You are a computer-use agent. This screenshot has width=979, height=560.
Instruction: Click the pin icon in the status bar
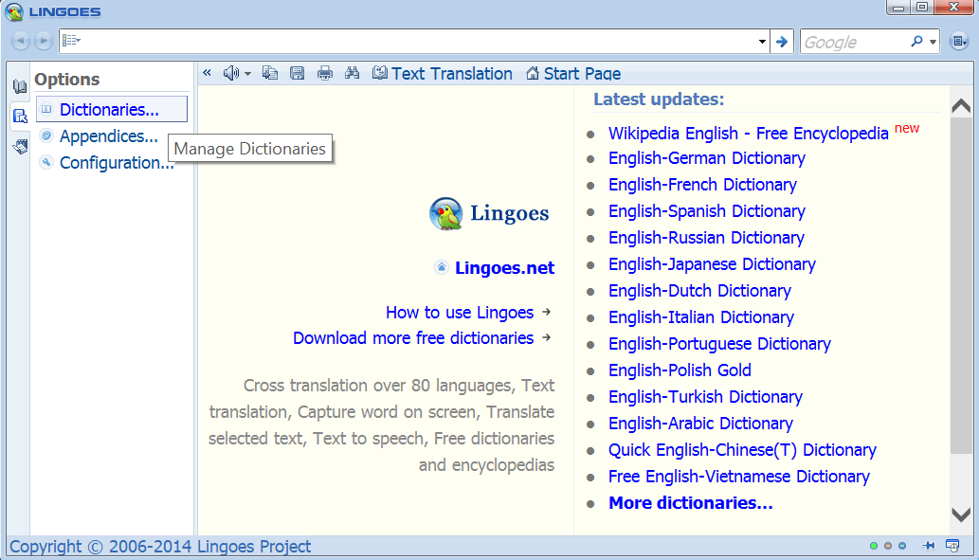pyautogui.click(x=929, y=546)
